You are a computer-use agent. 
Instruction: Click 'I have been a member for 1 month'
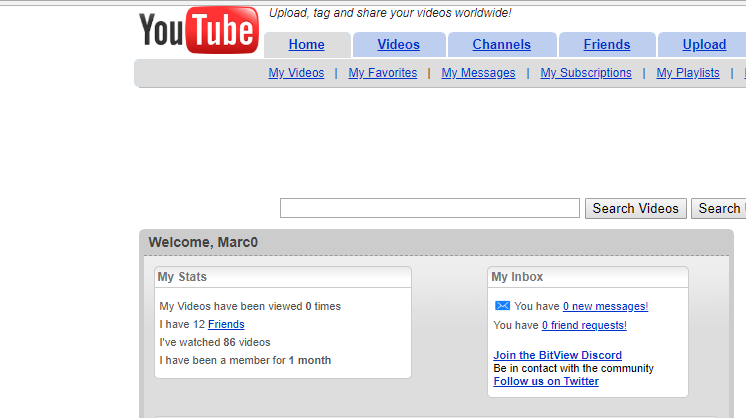[x=245, y=360]
